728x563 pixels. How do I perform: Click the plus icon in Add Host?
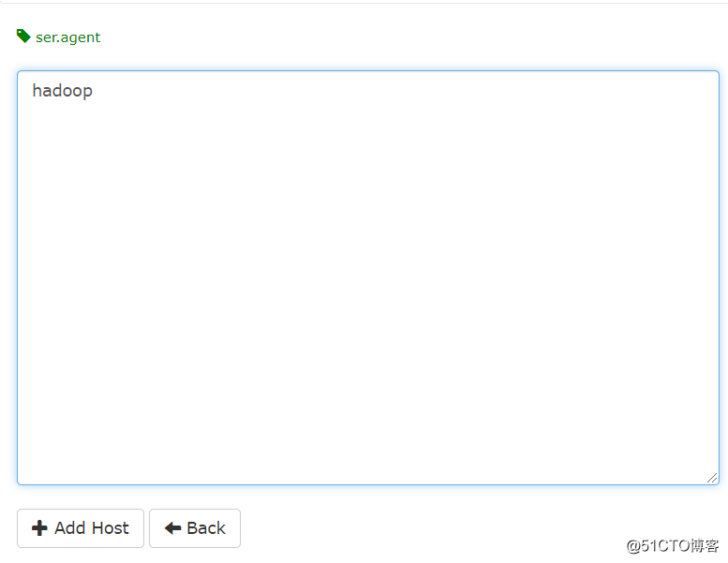click(39, 527)
